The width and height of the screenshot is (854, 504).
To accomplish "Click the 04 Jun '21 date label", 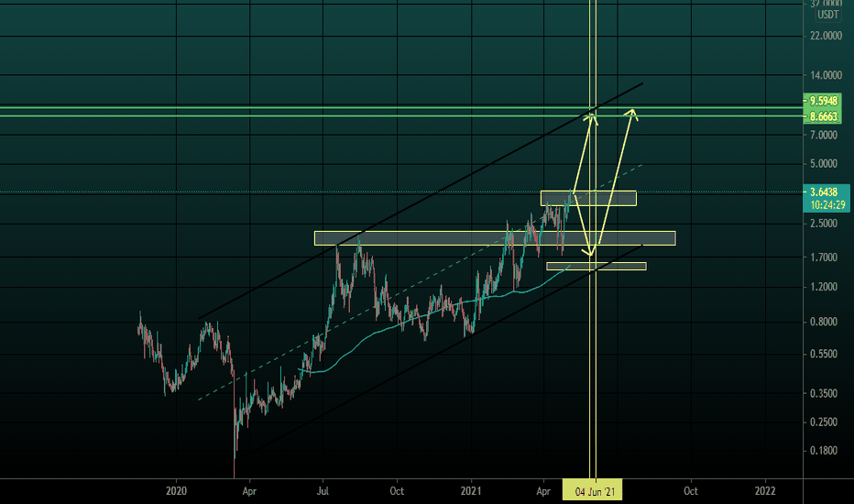I will point(595,491).
